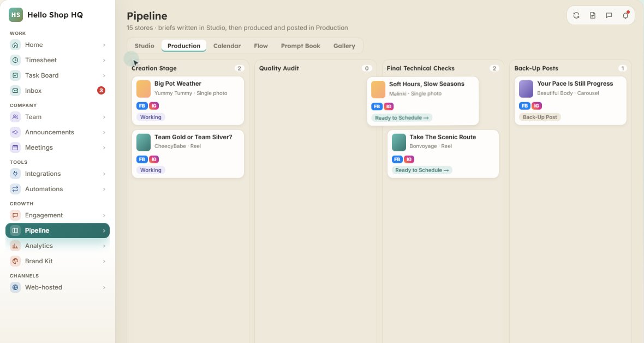Click the HS logo badge
Image resolution: width=644 pixels, height=343 pixels.
coord(16,15)
